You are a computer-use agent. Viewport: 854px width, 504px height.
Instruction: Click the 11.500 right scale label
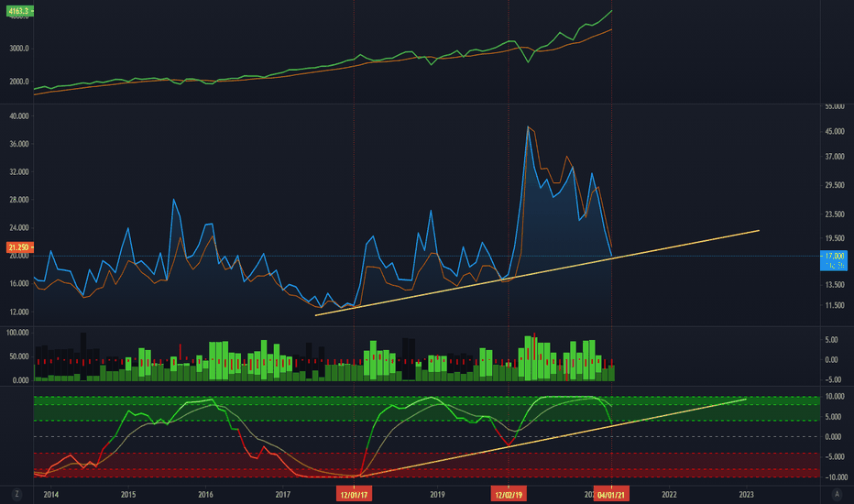[x=835, y=306]
